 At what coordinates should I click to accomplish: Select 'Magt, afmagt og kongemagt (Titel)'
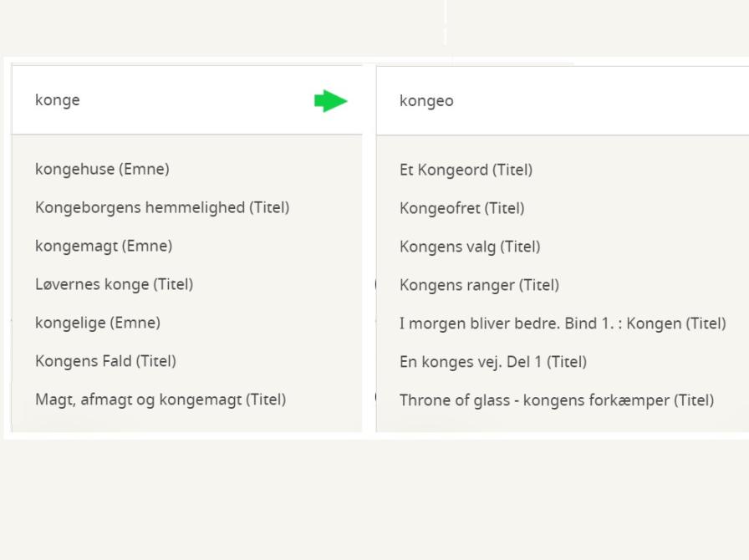(160, 400)
